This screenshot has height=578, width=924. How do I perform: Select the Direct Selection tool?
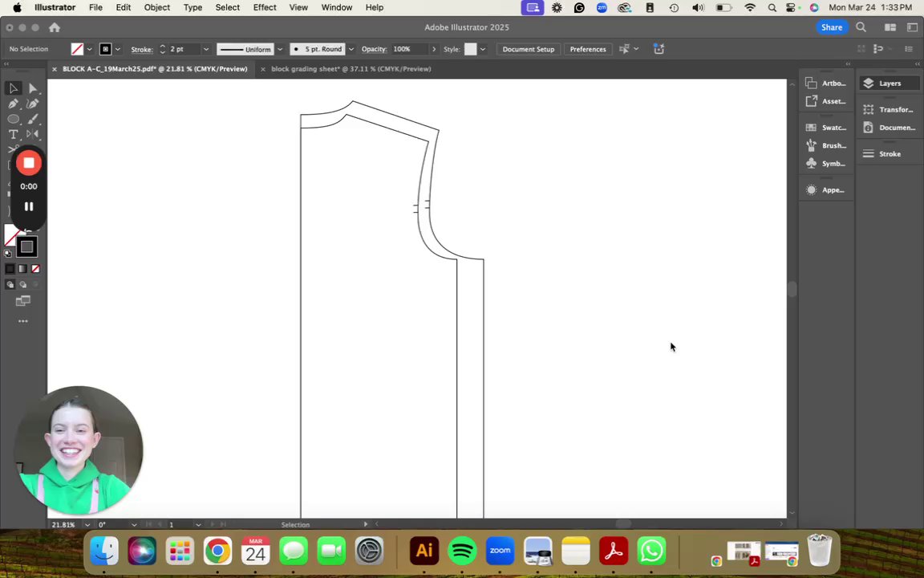(x=33, y=88)
